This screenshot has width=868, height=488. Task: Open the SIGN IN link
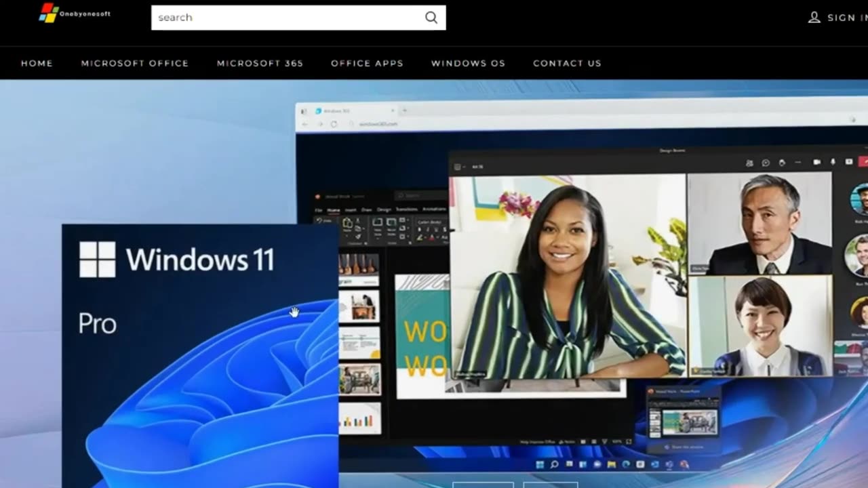click(847, 18)
